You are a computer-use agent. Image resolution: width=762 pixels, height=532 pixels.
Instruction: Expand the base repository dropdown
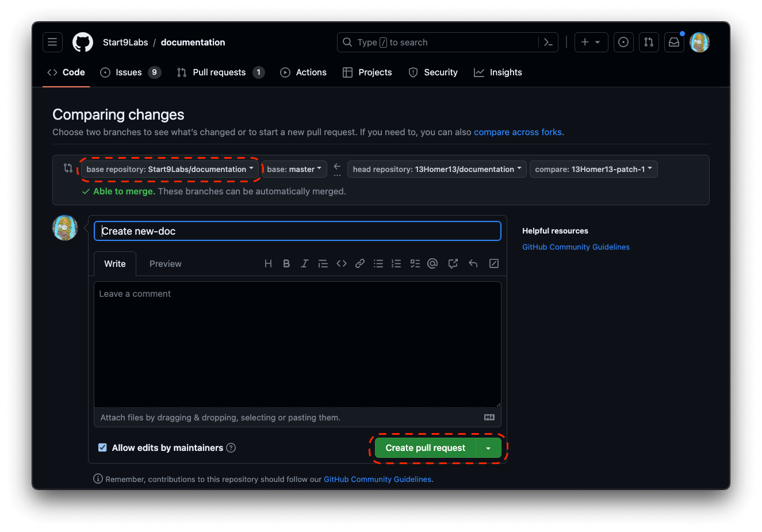[170, 169]
